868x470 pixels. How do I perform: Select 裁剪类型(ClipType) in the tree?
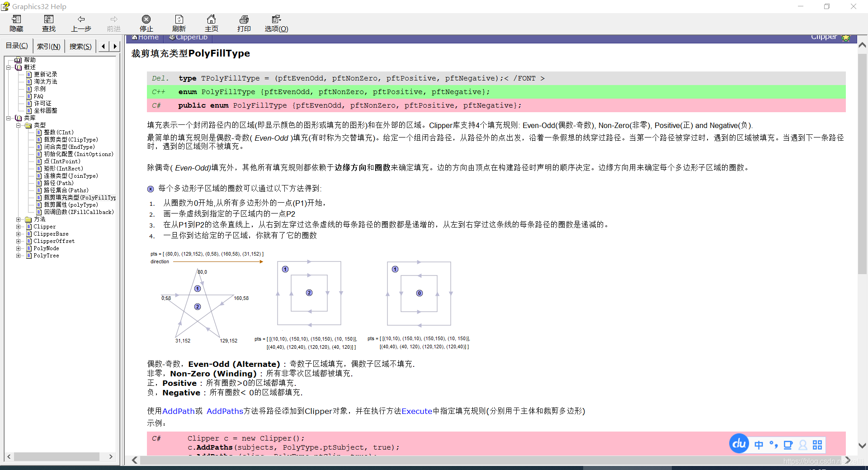tap(71, 140)
